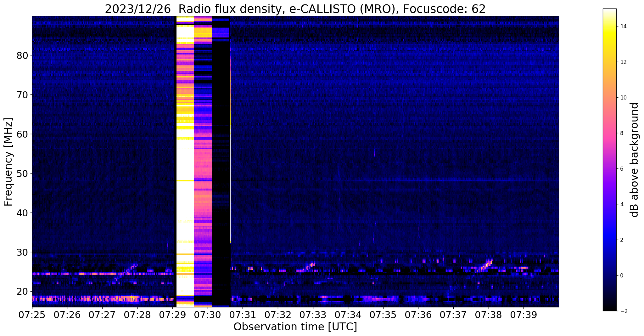This screenshot has height=336, width=644.
Task: Select the 07:29 time tick label
Action: coord(172,315)
